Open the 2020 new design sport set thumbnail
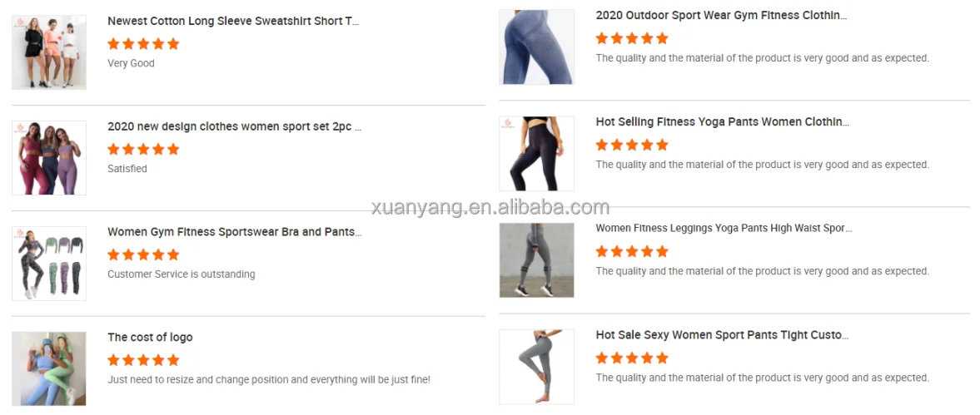Image resolution: width=980 pixels, height=415 pixels. pyautogui.click(x=49, y=158)
